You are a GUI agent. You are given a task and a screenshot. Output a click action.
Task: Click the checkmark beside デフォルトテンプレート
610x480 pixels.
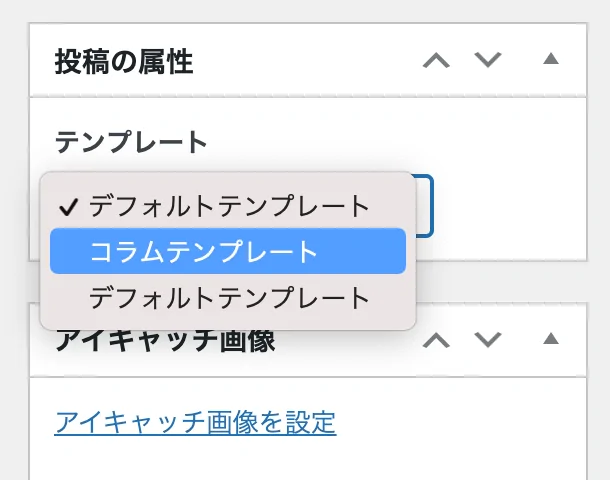point(68,207)
